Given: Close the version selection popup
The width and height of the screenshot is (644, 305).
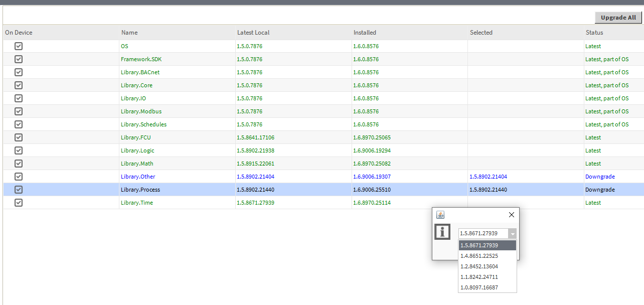Looking at the screenshot, I should pos(511,215).
